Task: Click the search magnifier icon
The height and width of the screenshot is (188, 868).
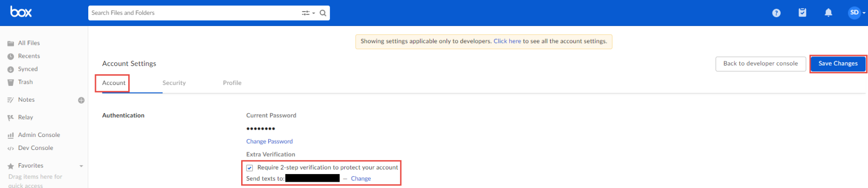Action: click(x=323, y=13)
